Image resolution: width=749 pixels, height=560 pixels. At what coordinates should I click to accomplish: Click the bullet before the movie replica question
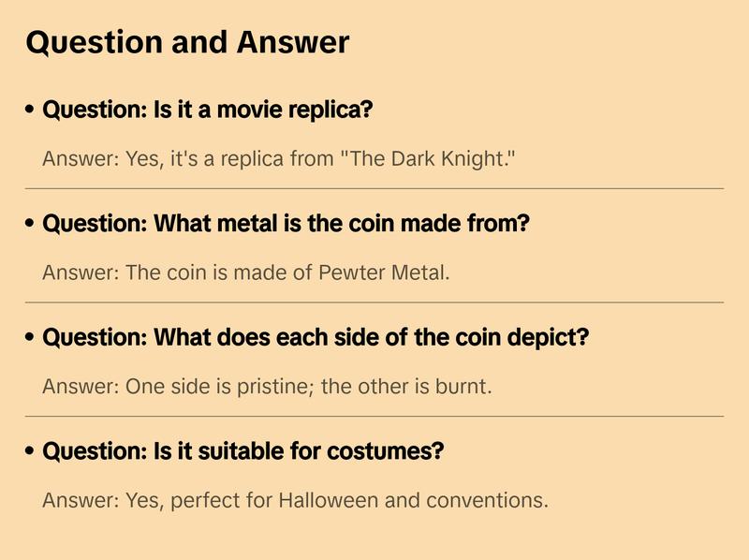(30, 111)
